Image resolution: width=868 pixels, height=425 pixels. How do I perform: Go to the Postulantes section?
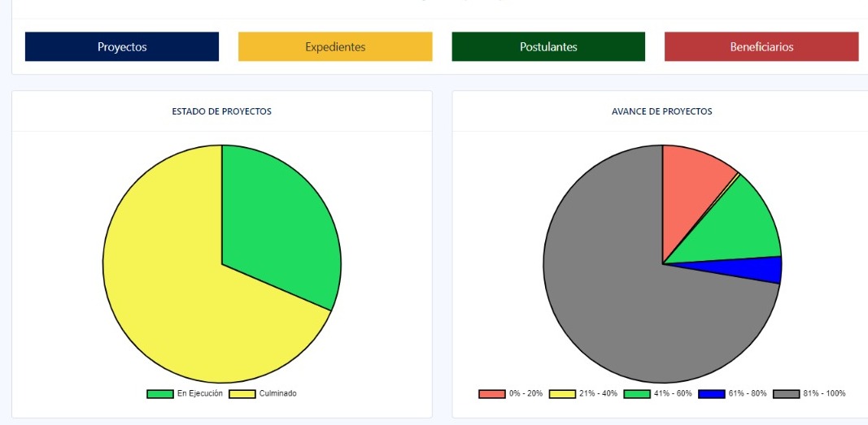point(548,47)
